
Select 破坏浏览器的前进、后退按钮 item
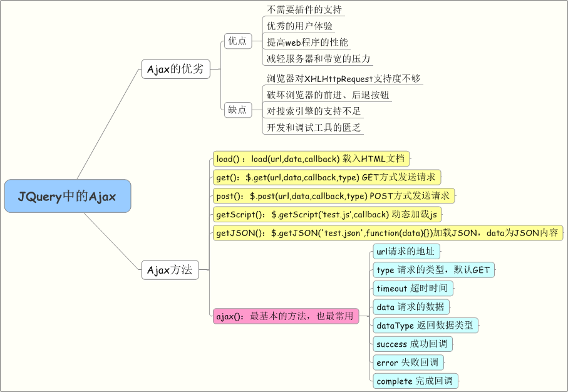(328, 95)
